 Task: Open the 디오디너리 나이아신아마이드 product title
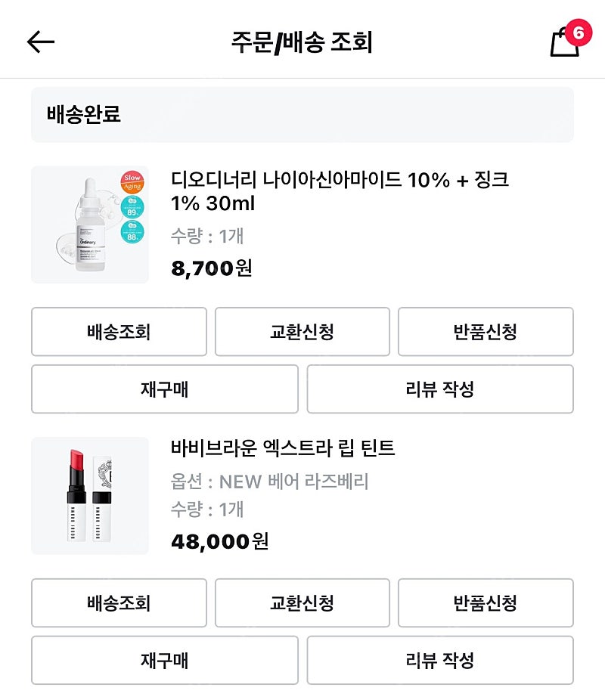(340, 191)
